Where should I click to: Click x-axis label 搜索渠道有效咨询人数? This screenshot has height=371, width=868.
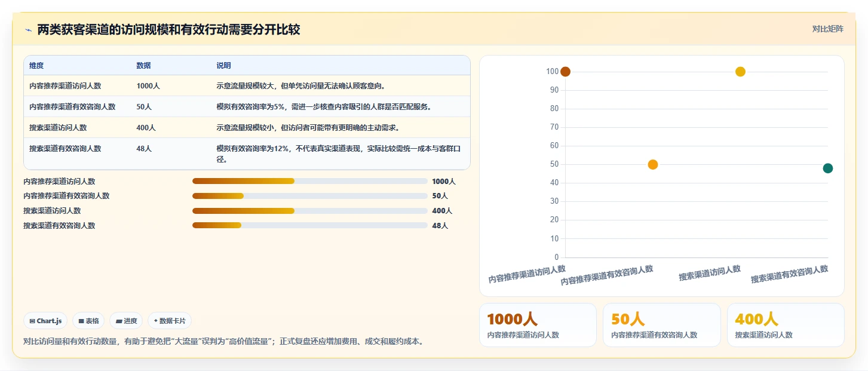(790, 274)
